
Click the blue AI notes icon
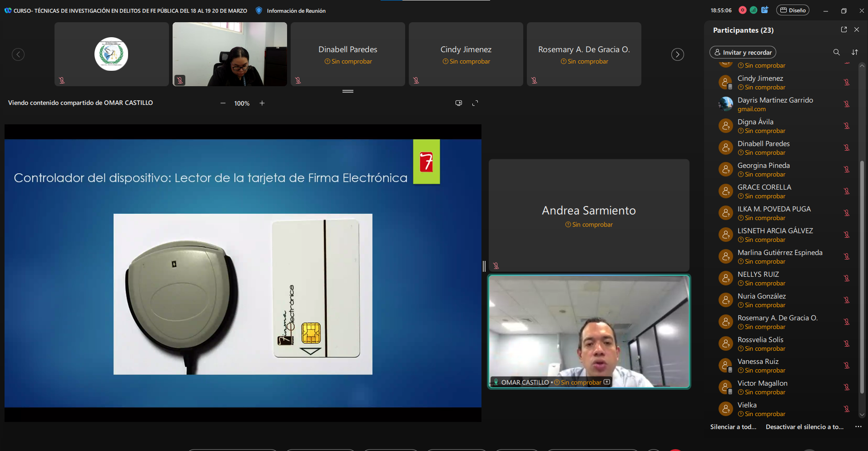[765, 10]
